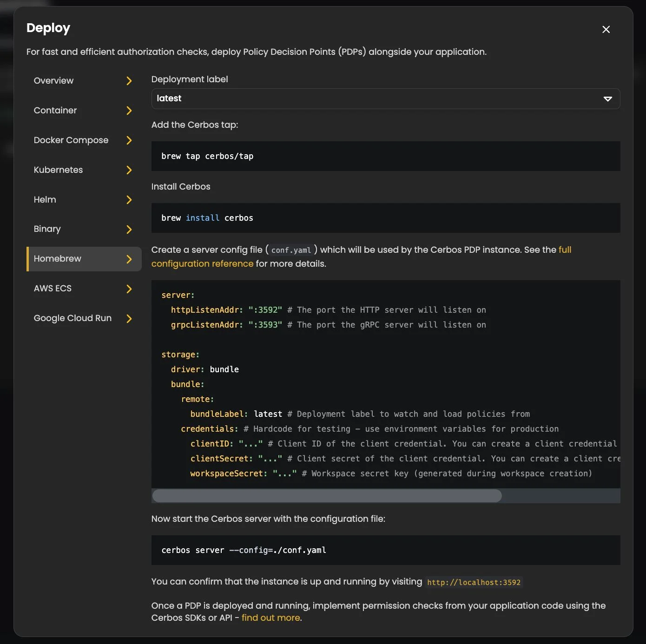Open the full configuration reference link
646x644 pixels.
tap(202, 263)
